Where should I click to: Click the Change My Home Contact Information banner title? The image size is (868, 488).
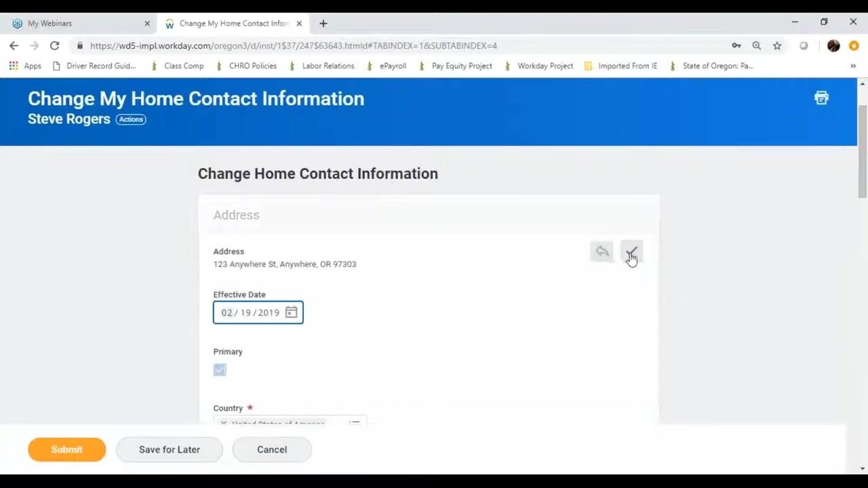[196, 98]
